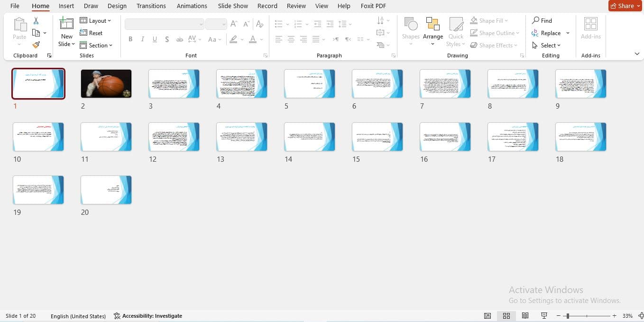Toggle Underline formatting
Screen dimensions: 644x322
click(155, 39)
